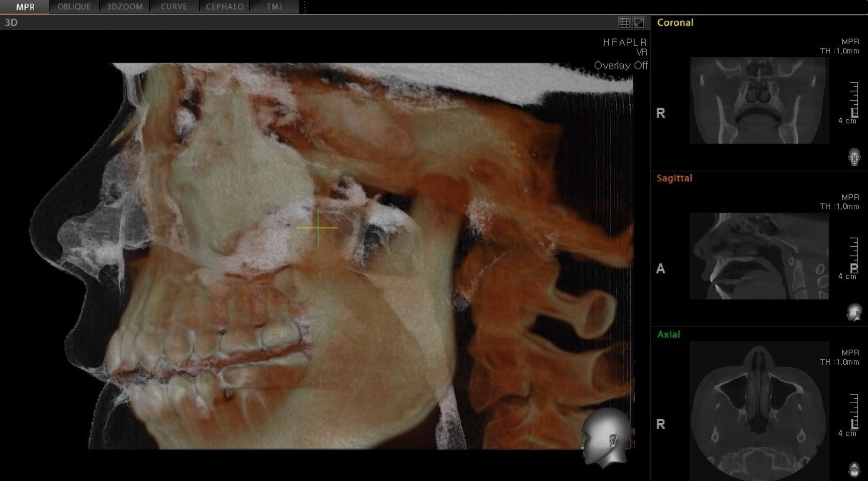868x481 pixels.
Task: Click the grid layout icon in 3D header
Action: (x=625, y=23)
